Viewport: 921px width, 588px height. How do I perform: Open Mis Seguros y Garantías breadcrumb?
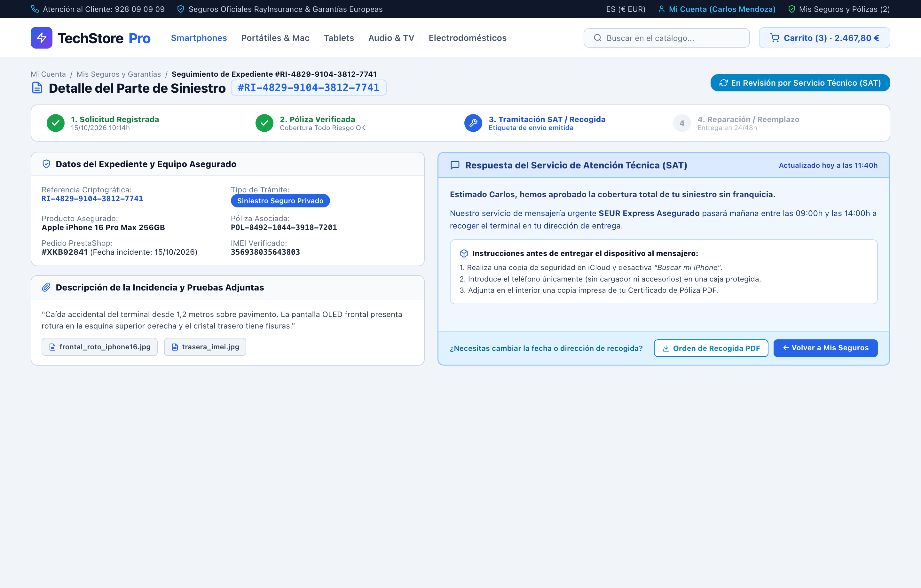119,74
